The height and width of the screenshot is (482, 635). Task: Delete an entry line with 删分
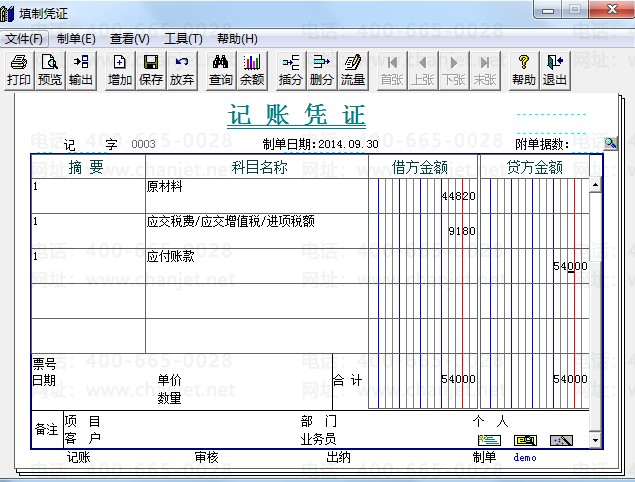click(x=322, y=70)
